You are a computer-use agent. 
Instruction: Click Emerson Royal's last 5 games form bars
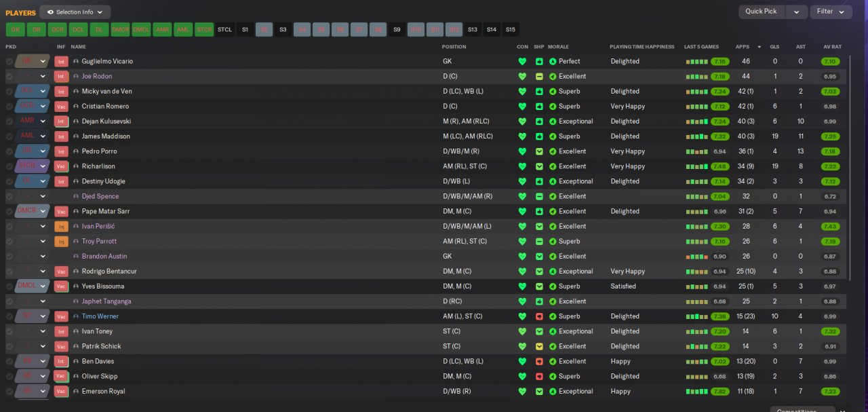pos(696,391)
